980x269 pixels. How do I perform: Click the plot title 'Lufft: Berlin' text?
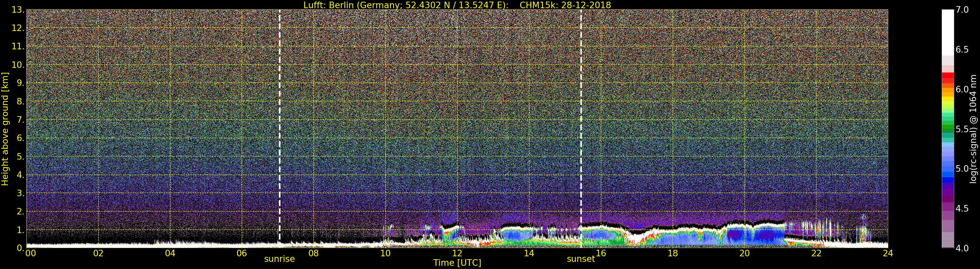pyautogui.click(x=328, y=5)
